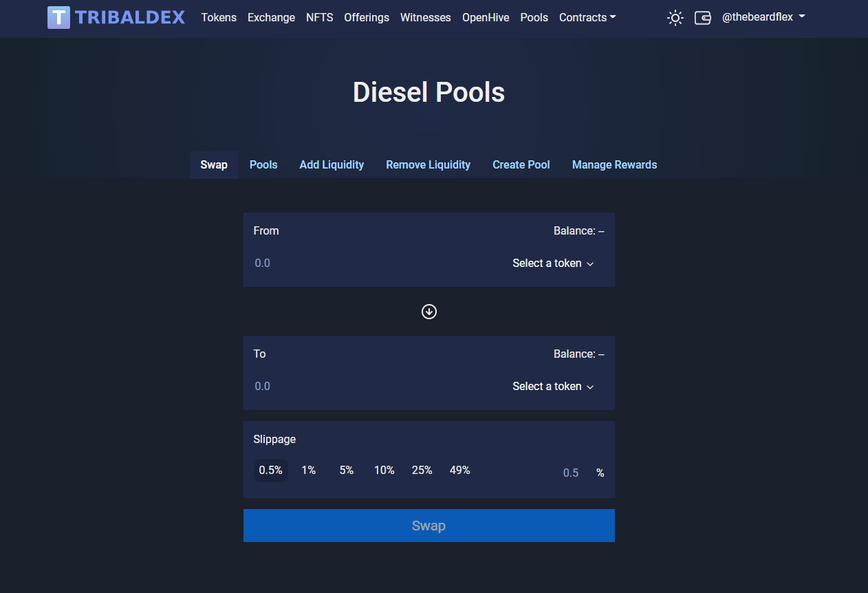Open the @thebeardflex account dropdown
The image size is (868, 593).
pos(763,17)
